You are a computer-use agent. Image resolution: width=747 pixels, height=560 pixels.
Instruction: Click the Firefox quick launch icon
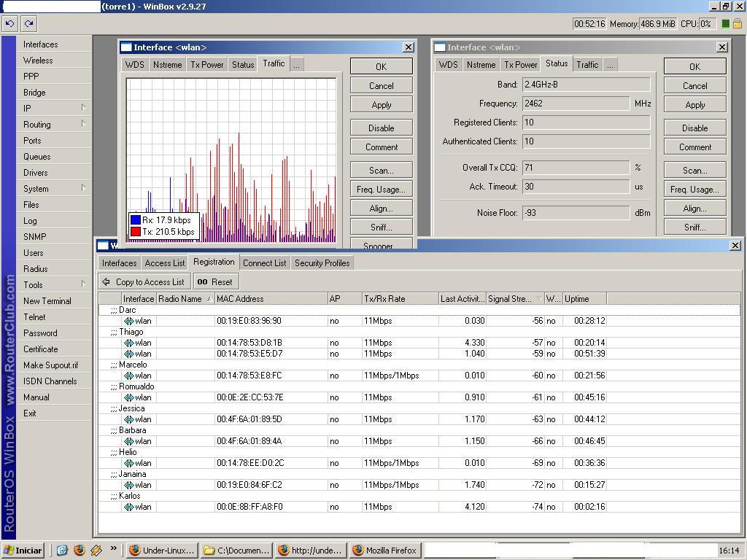(x=80, y=551)
